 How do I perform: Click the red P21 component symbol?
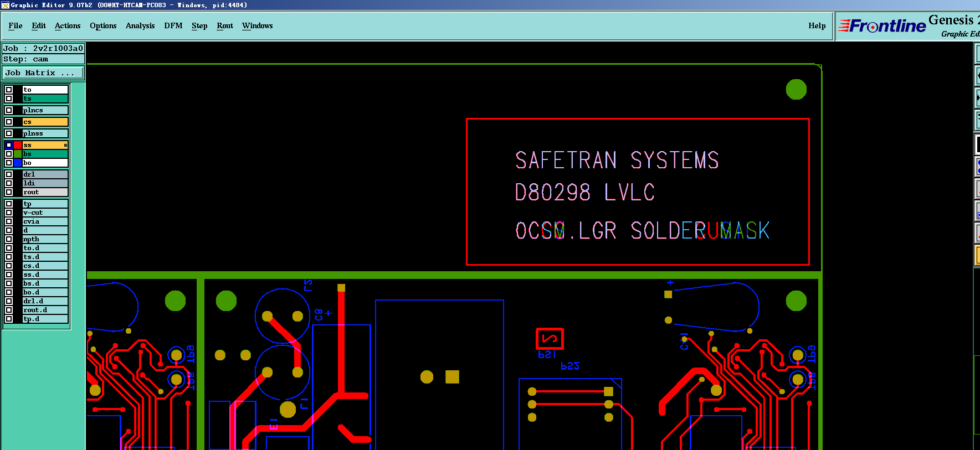point(550,338)
